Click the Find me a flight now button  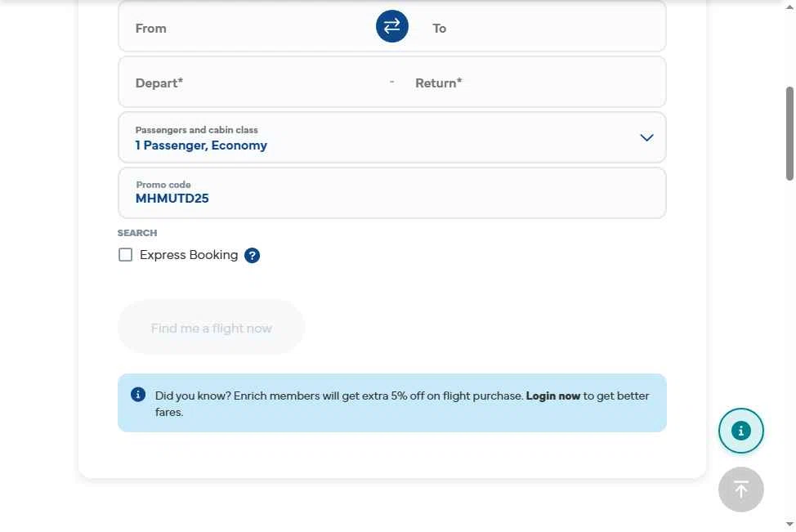pos(211,328)
